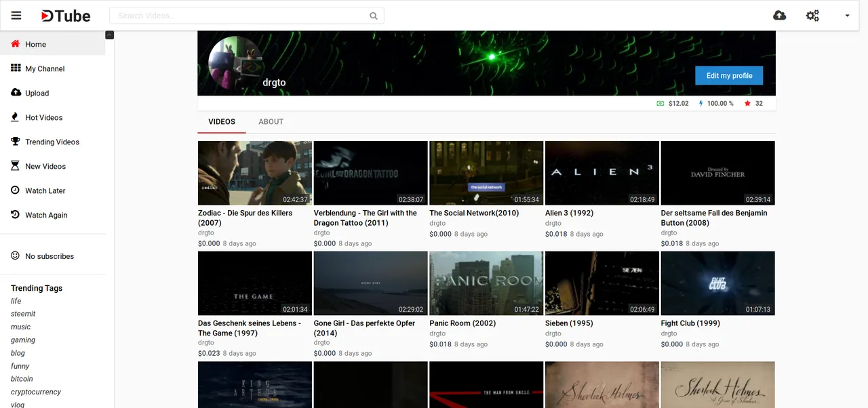Viewport: 868px width, 408px height.
Task: Open the cryptocurrency trending tag
Action: [x=36, y=392]
